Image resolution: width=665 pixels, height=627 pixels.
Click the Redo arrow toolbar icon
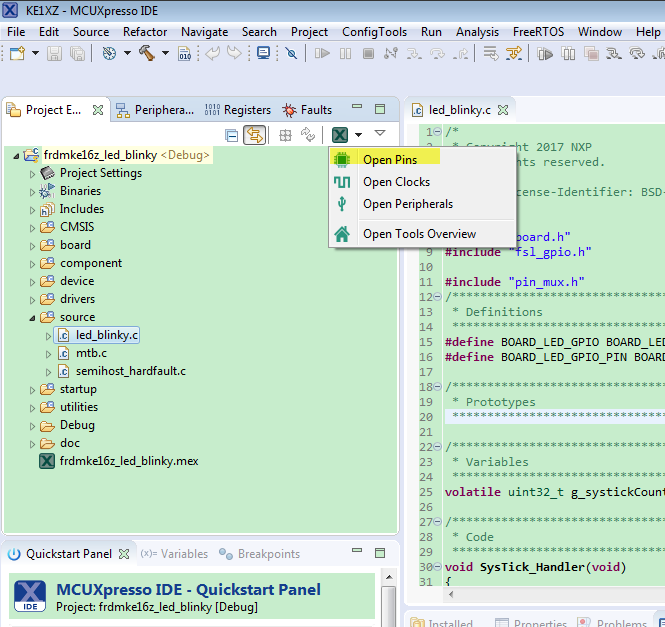(x=234, y=53)
